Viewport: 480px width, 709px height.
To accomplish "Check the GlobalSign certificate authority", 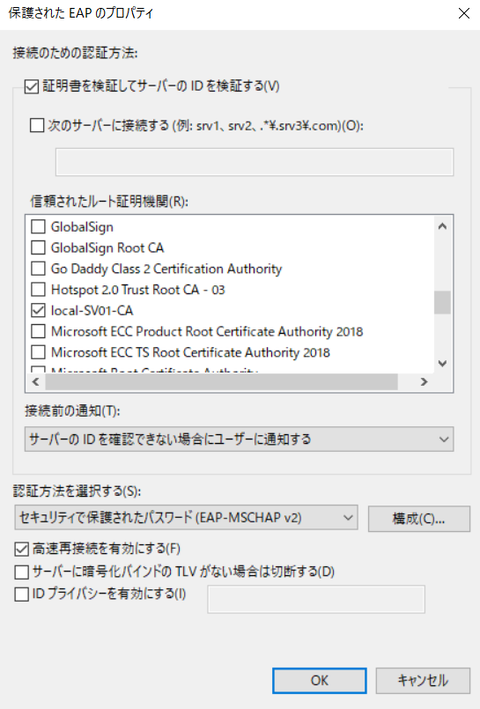I will click(38, 227).
